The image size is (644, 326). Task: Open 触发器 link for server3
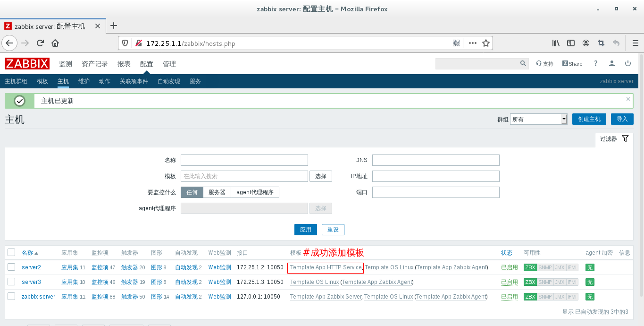click(x=130, y=282)
